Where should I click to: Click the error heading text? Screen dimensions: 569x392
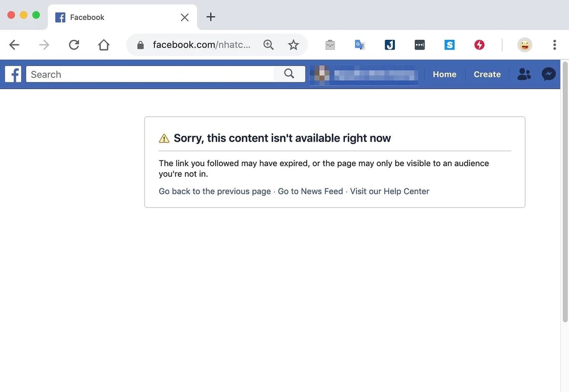(282, 138)
